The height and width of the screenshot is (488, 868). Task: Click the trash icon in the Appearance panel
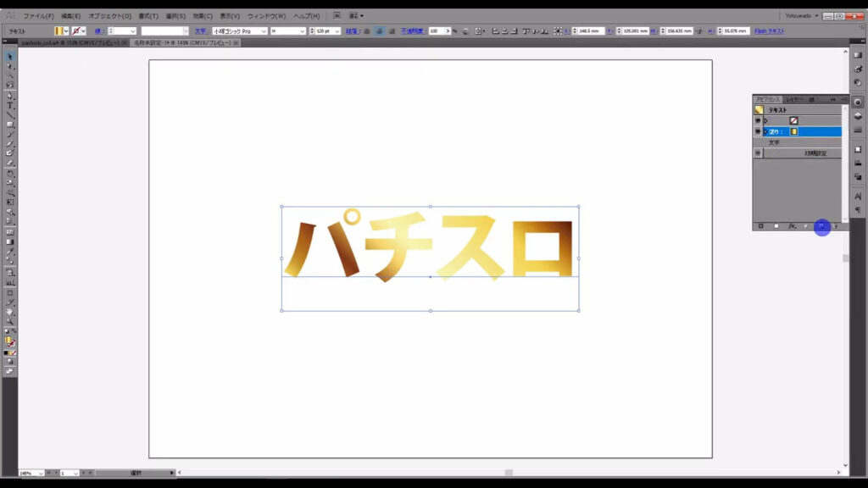tap(834, 227)
